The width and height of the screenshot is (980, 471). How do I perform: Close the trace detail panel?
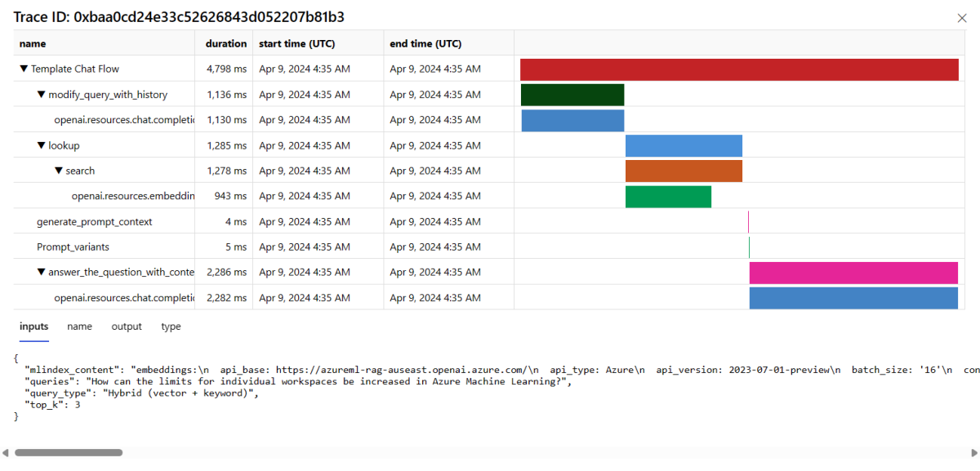click(961, 18)
